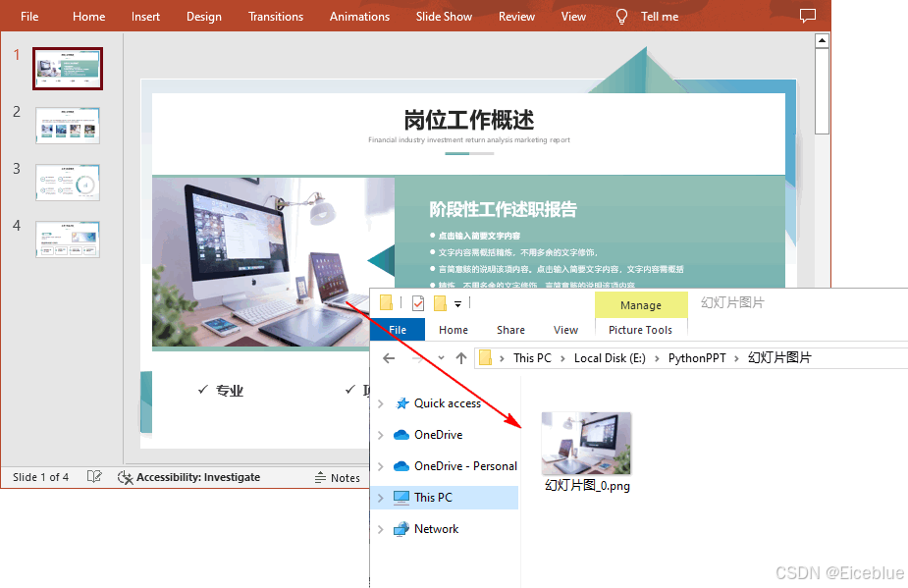Expand OneDrive - Personal tree node
Image resolution: width=908 pixels, height=588 pixels.
point(381,466)
